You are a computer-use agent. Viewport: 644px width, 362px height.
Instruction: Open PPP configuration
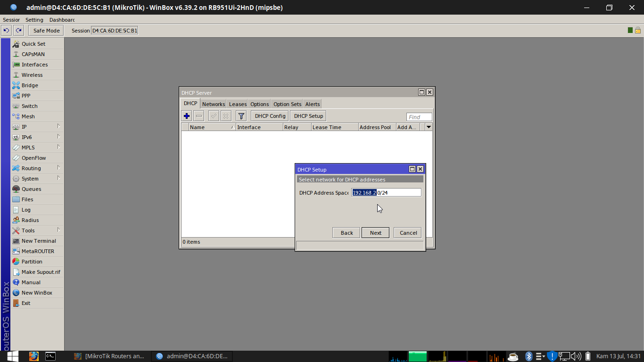[x=37, y=96]
